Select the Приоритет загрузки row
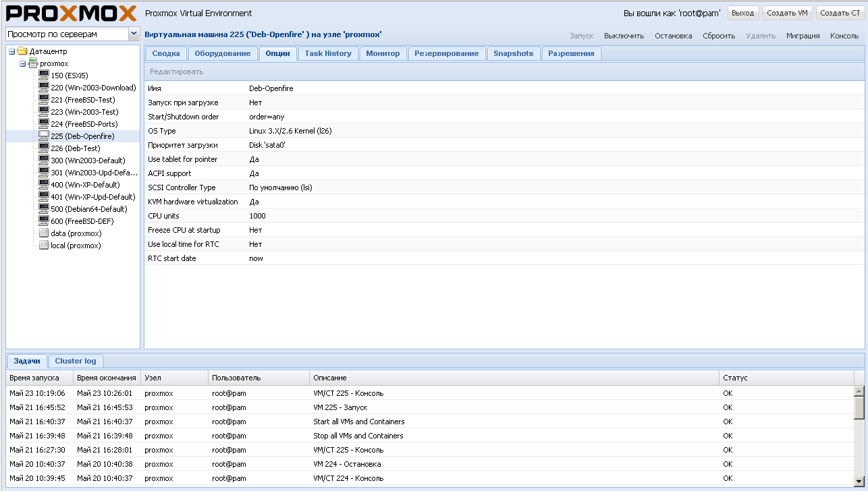 pos(504,145)
